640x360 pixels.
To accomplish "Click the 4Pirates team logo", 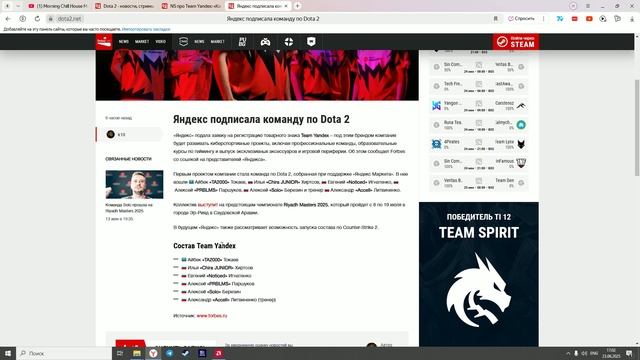I will pos(436,144).
